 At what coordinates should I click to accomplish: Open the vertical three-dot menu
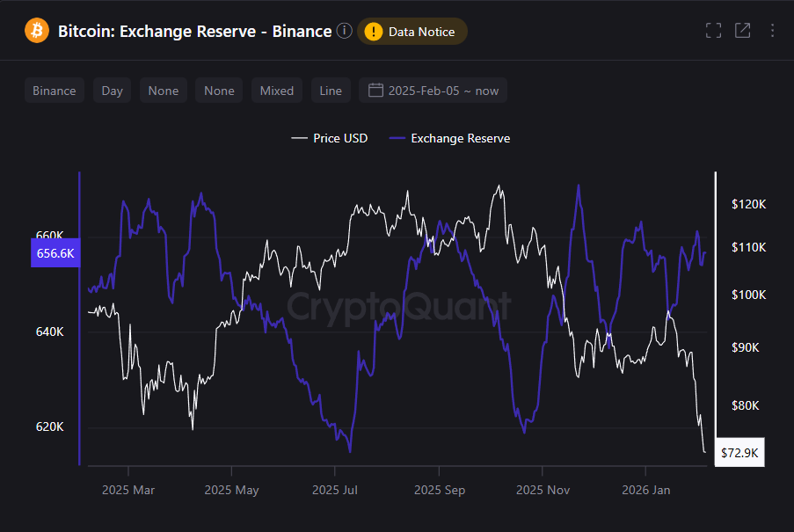coord(771,29)
